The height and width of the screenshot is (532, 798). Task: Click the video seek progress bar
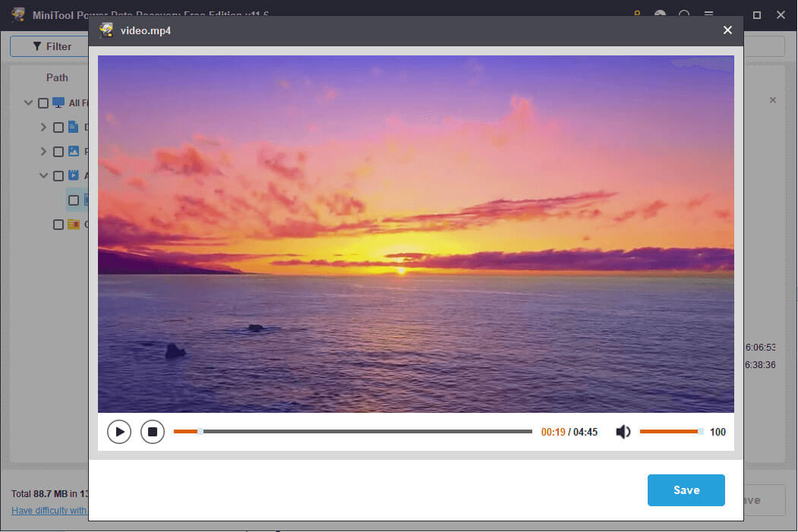tap(353, 431)
